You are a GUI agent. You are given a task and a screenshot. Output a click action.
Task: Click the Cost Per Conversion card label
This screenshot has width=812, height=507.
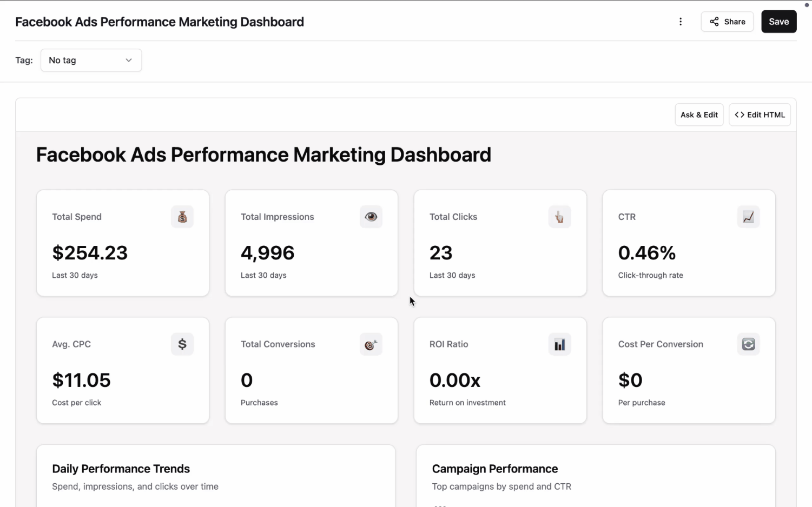[661, 344]
